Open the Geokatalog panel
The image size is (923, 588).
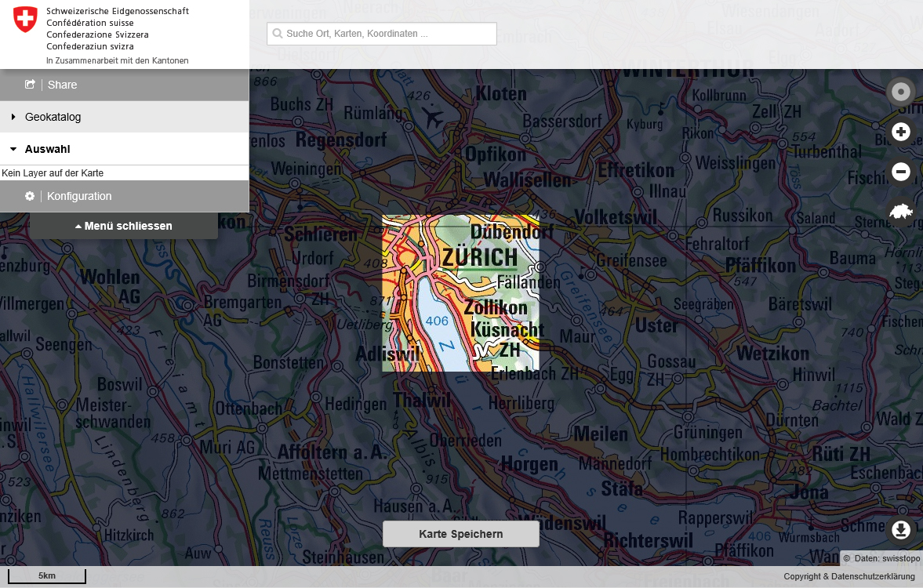(x=124, y=117)
